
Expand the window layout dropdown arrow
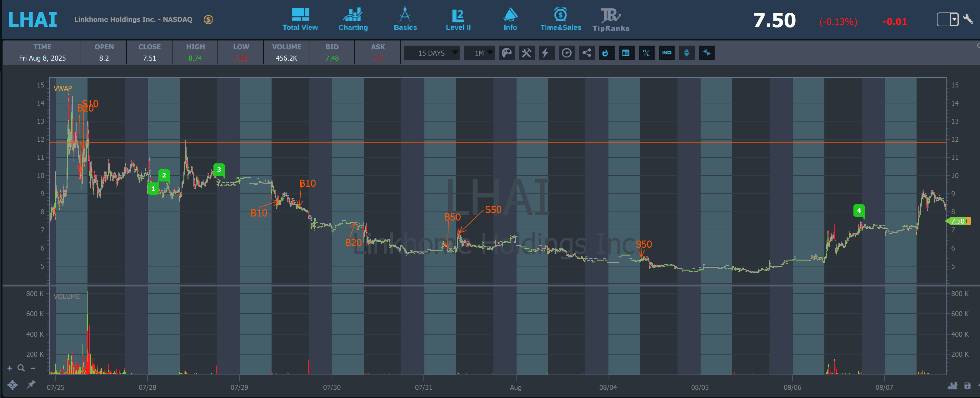(954, 19)
